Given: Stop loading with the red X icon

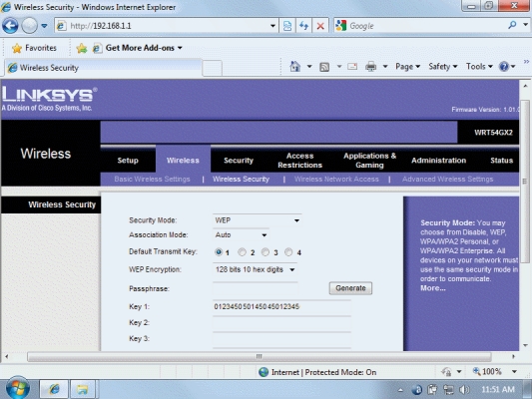Looking at the screenshot, I should (x=320, y=26).
